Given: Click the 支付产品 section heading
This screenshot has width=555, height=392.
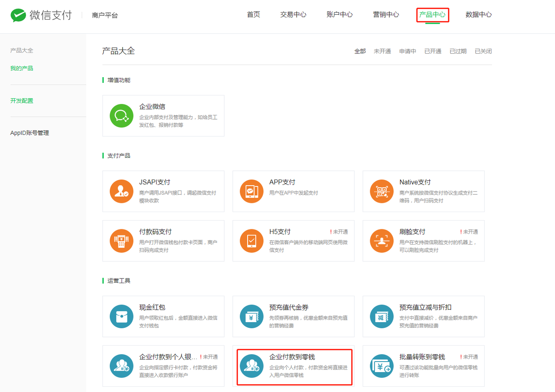Looking at the screenshot, I should click(119, 156).
